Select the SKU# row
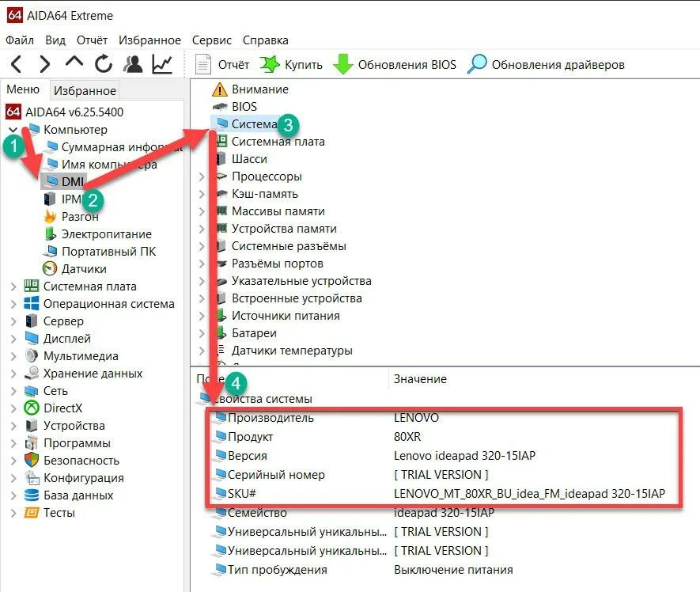 [x=445, y=493]
